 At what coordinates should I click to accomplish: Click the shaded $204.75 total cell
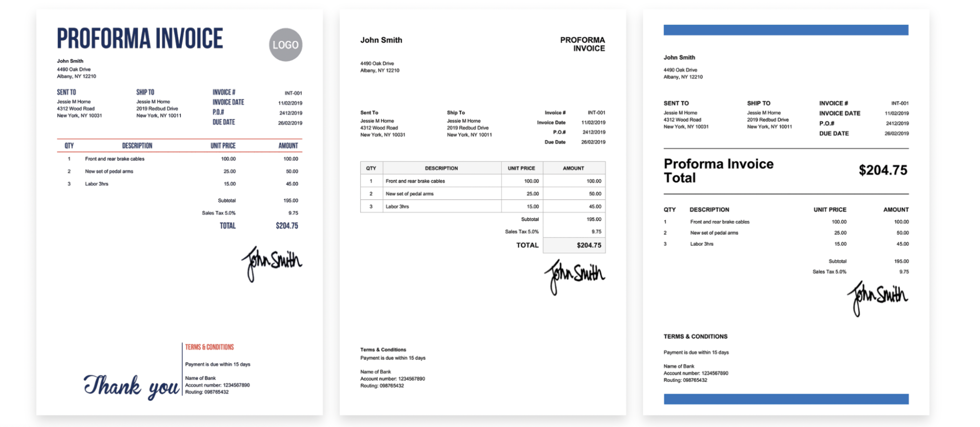tap(574, 245)
